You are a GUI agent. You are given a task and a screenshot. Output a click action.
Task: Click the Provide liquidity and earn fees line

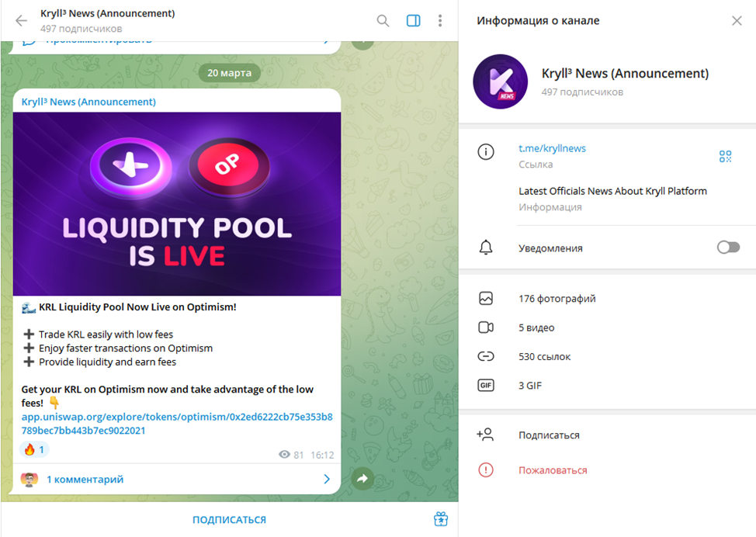coord(107,362)
